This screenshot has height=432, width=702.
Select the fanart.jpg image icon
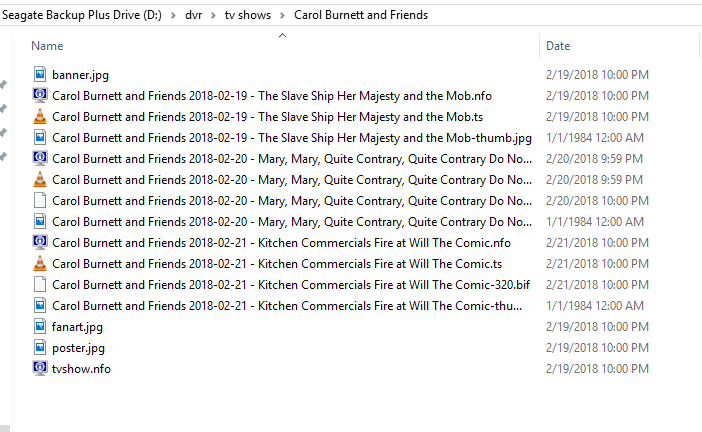[40, 327]
